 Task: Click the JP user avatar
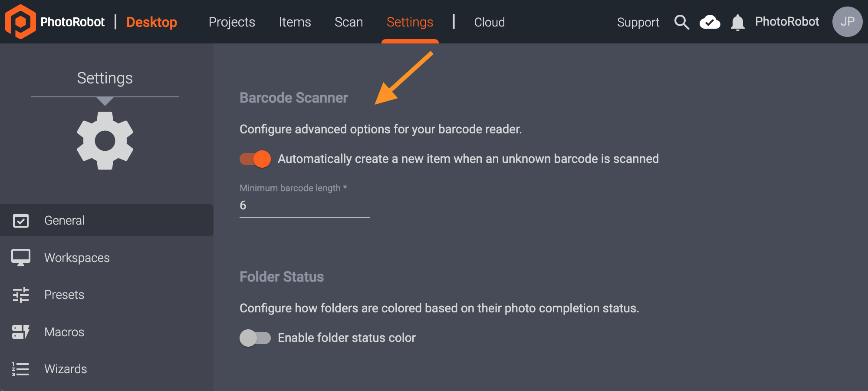[847, 22]
